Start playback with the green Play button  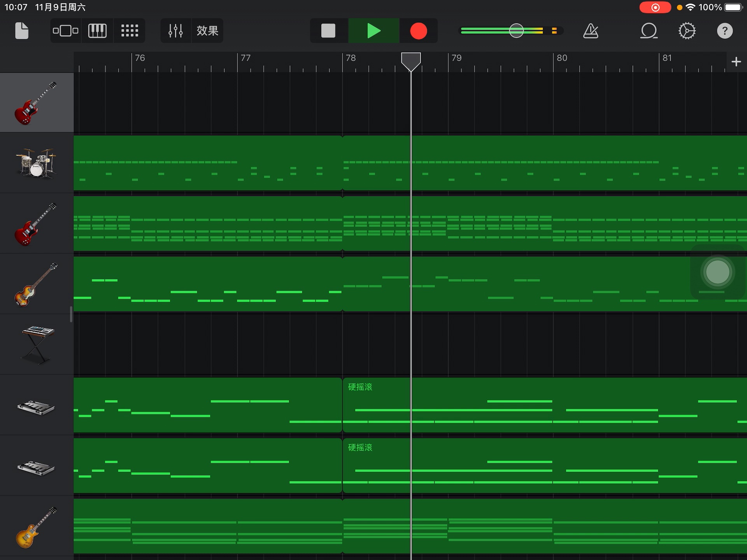[374, 31]
